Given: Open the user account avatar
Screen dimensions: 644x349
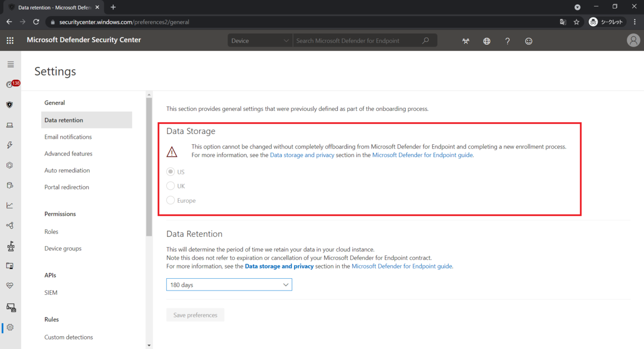Looking at the screenshot, I should pos(633,41).
